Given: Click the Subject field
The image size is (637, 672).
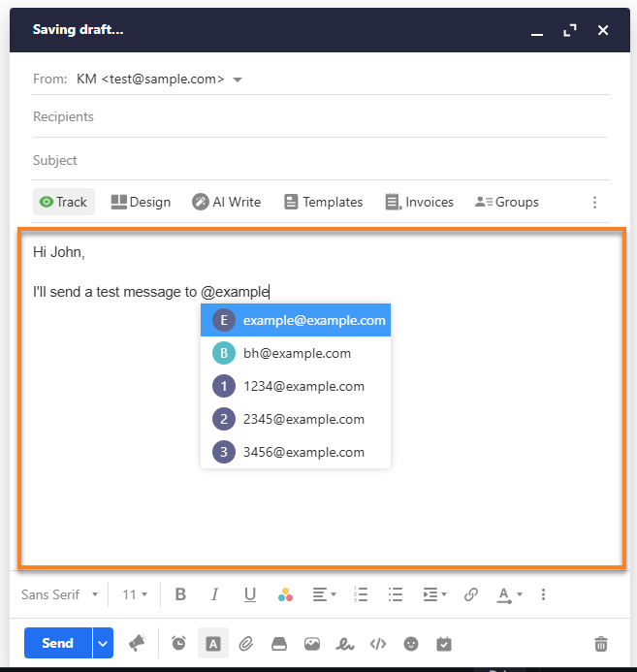Looking at the screenshot, I should tap(320, 160).
